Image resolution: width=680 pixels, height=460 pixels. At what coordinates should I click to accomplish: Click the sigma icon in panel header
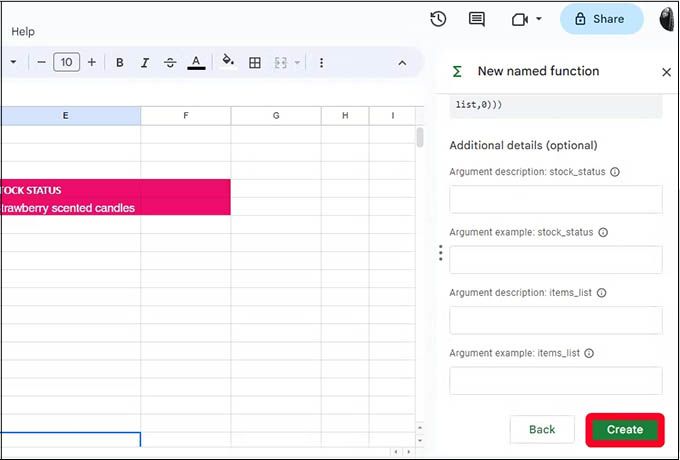pos(457,72)
